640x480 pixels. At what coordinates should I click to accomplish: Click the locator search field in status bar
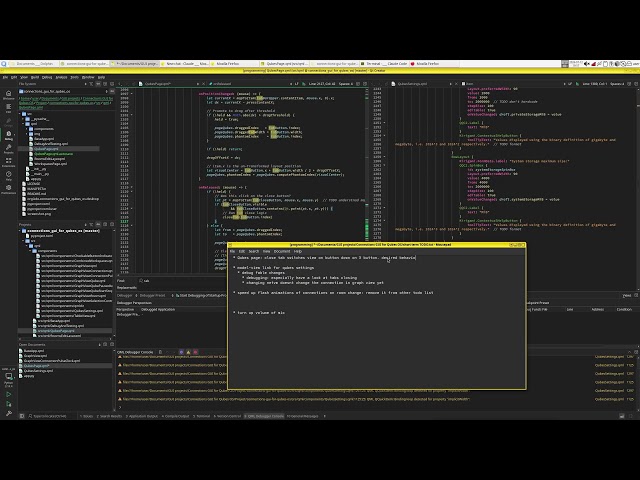coord(51,416)
